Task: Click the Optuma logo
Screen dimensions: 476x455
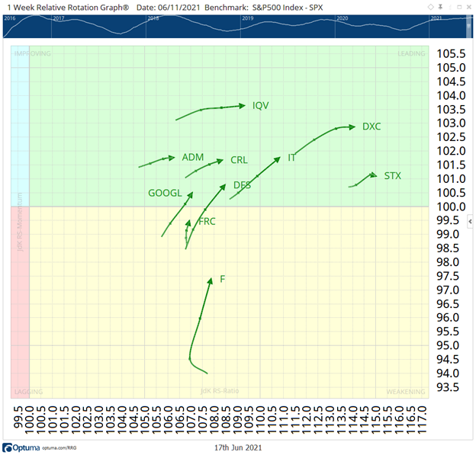Action: pos(21,447)
